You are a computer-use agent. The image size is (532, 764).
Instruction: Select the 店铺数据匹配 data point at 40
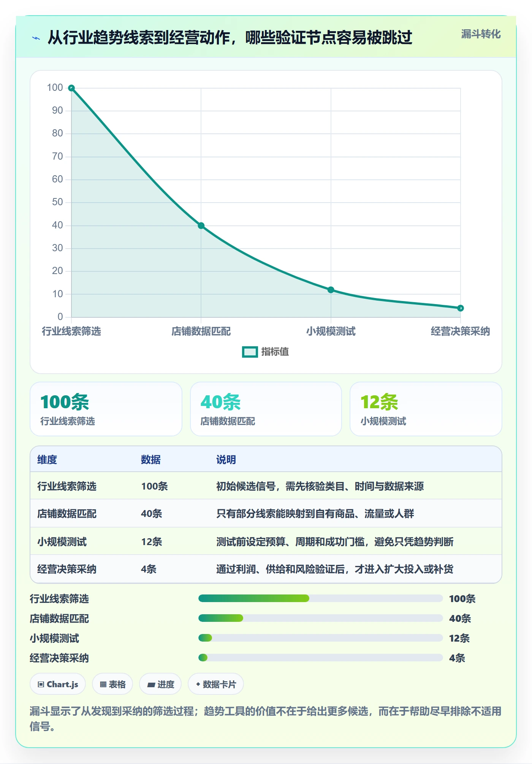201,226
